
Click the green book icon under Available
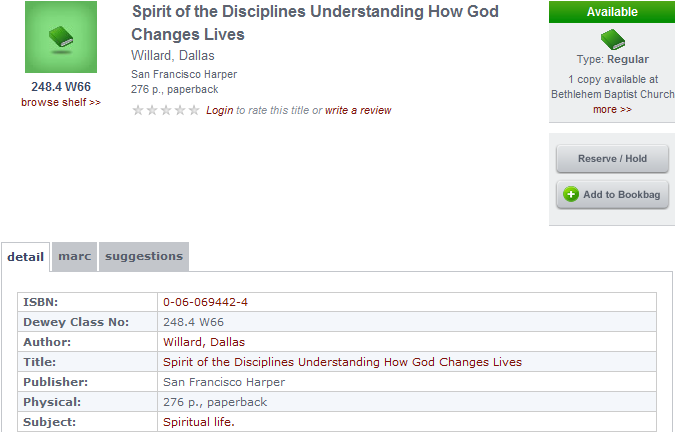(x=612, y=40)
